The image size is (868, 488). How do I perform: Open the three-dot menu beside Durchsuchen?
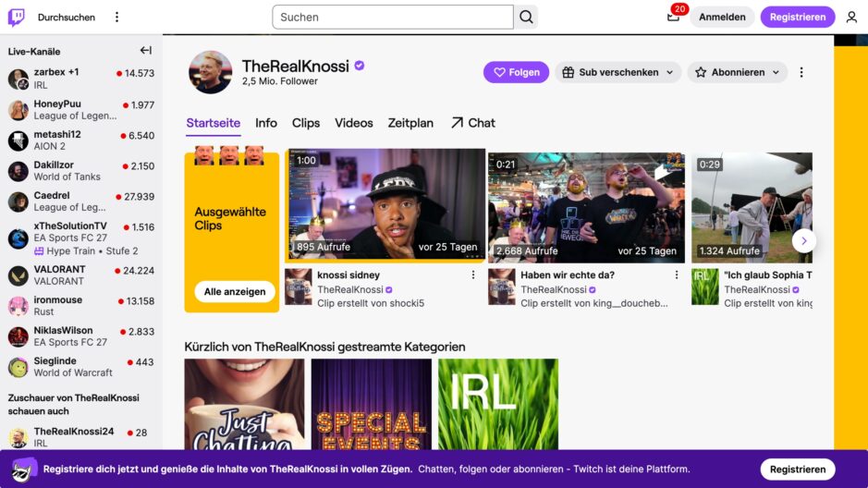[x=116, y=18]
